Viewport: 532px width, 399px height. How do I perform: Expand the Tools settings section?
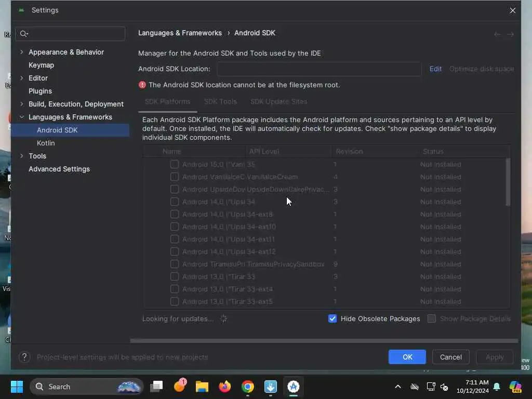[22, 156]
